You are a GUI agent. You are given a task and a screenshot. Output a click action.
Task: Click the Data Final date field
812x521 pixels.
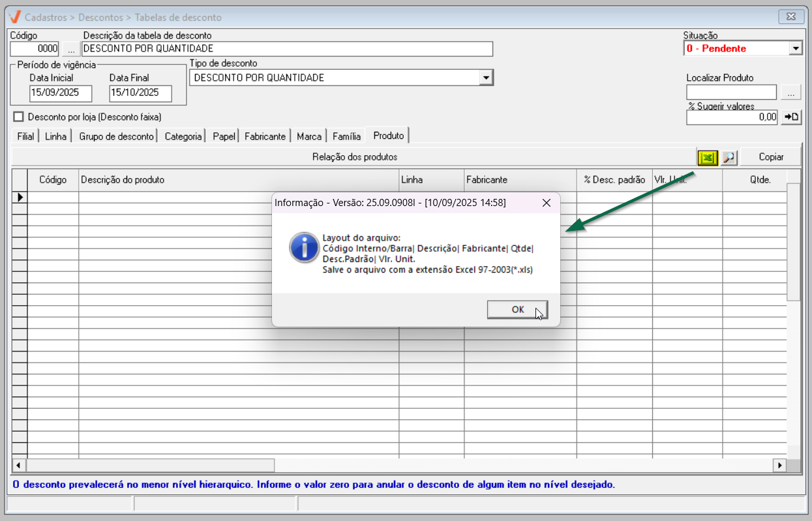140,93
